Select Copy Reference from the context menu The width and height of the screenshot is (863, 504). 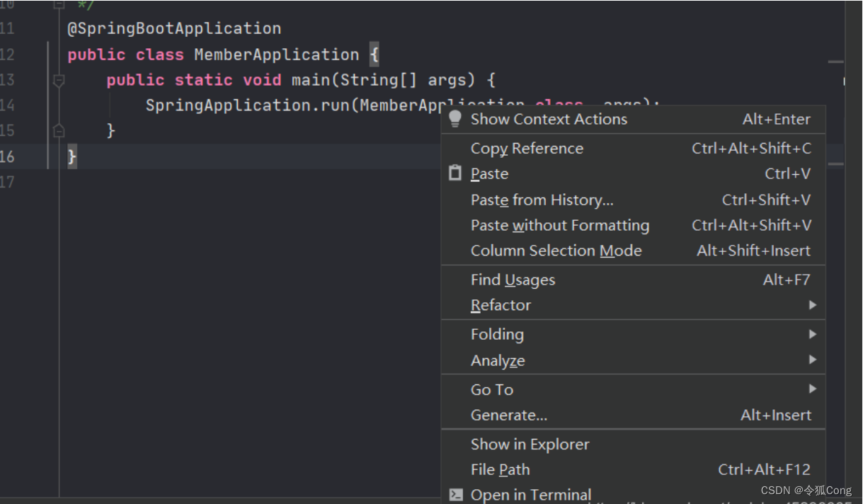[527, 149]
